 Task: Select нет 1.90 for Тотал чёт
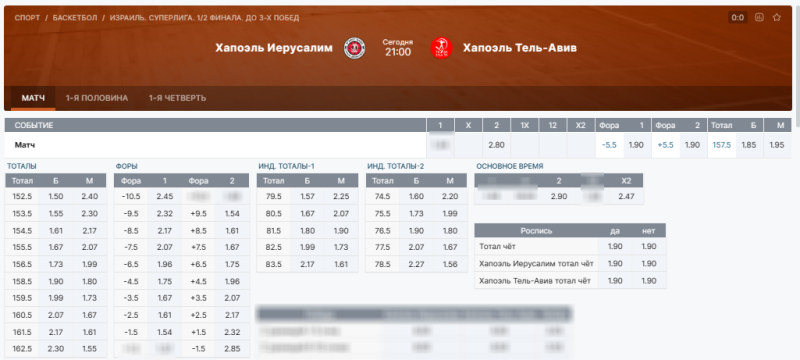pos(649,247)
